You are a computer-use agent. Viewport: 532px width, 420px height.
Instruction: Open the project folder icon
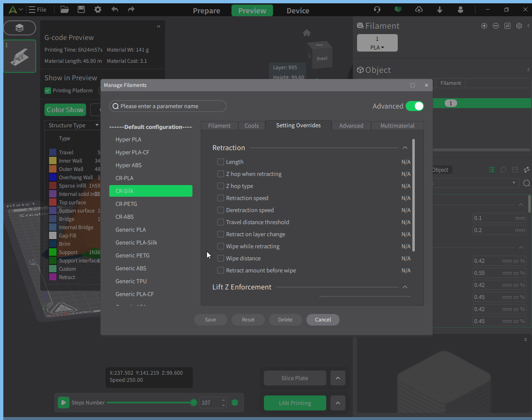pyautogui.click(x=64, y=10)
